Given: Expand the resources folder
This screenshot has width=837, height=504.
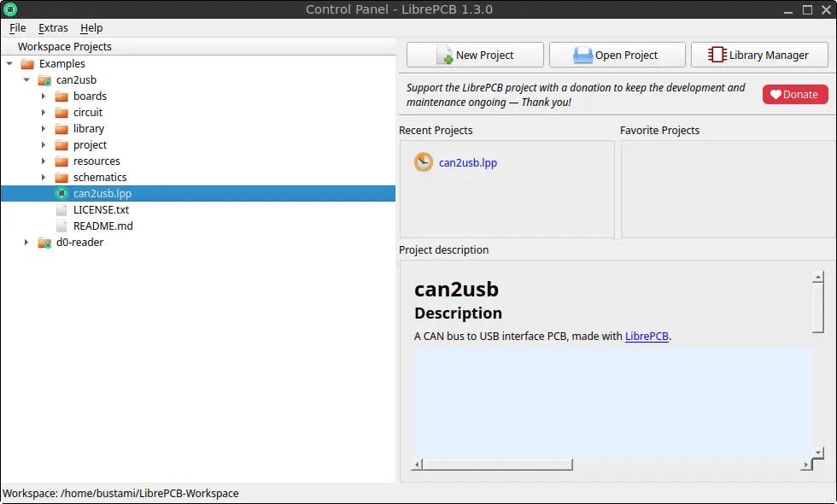Looking at the screenshot, I should pos(44,161).
